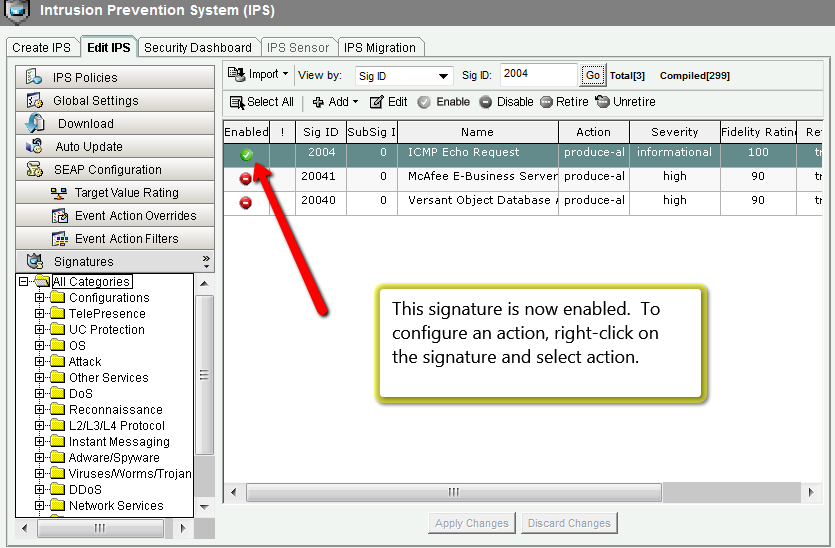Expand the Reconnaissance category node
This screenshot has height=548, width=835.
click(40, 410)
